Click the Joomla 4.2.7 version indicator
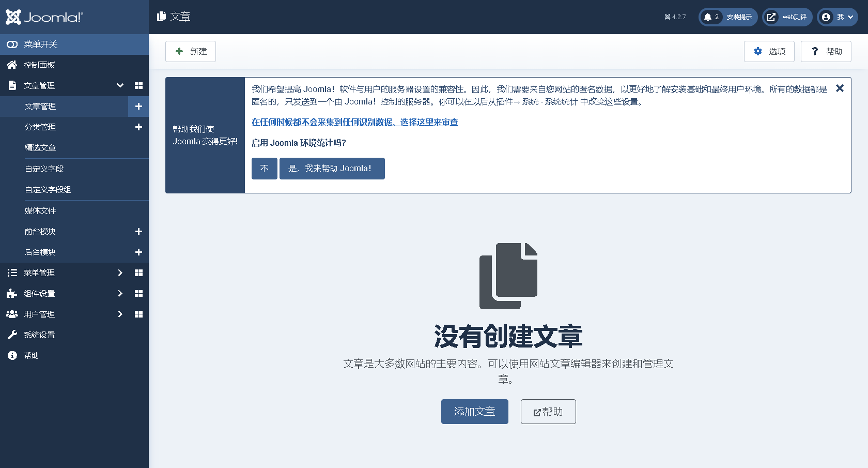 click(675, 17)
